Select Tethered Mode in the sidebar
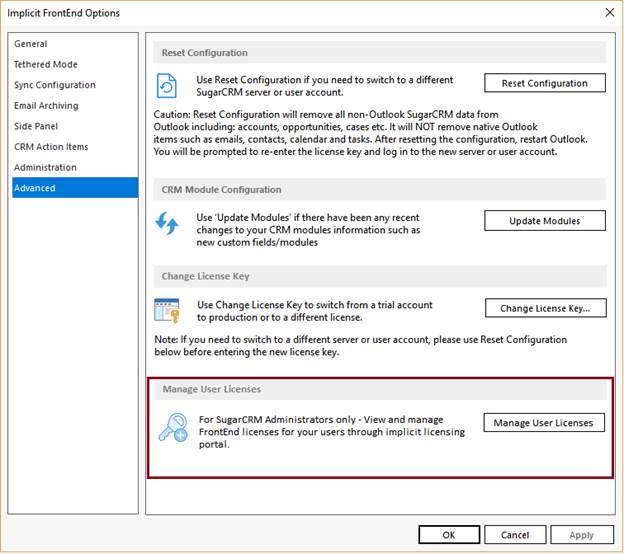Image resolution: width=624 pixels, height=554 pixels. click(46, 65)
